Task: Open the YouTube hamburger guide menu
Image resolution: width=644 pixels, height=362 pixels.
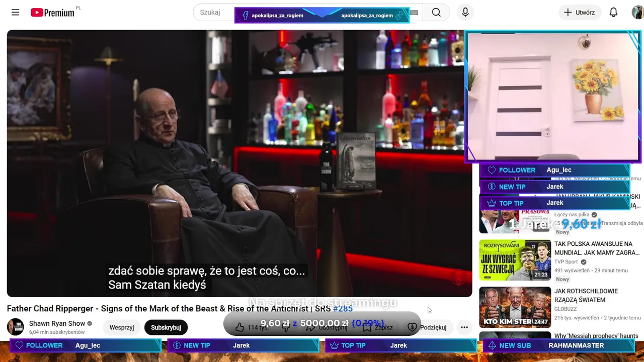Action: pyautogui.click(x=15, y=13)
